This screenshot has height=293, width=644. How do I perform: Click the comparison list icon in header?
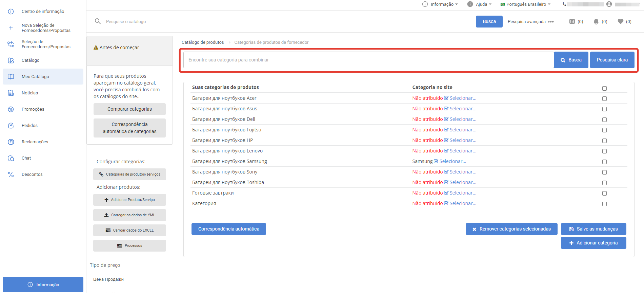click(x=572, y=21)
